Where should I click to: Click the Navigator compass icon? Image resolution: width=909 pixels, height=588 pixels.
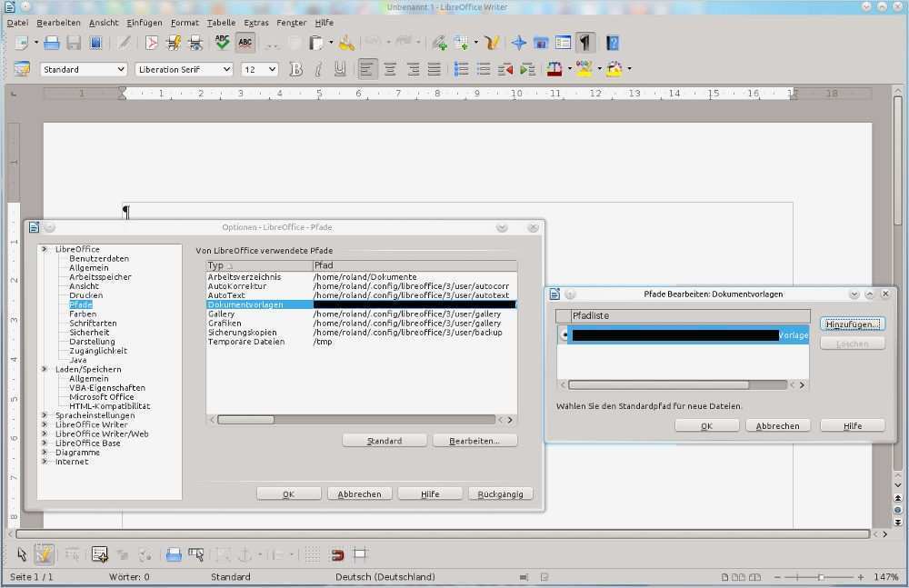pyautogui.click(x=519, y=43)
